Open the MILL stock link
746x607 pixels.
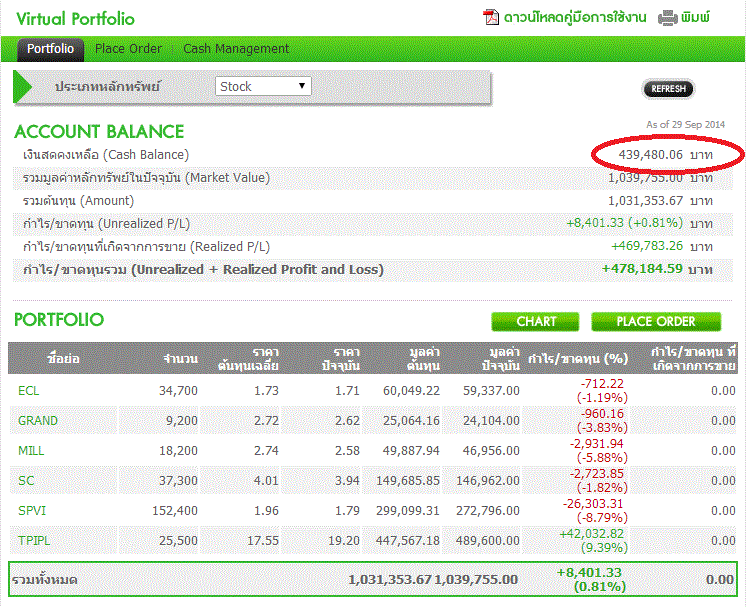[31, 450]
